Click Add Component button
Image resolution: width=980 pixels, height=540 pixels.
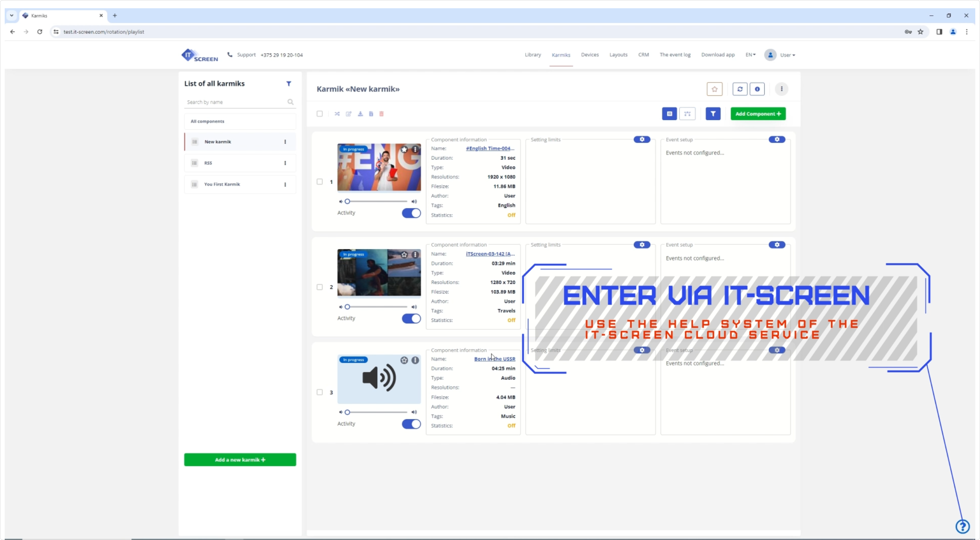click(x=758, y=114)
